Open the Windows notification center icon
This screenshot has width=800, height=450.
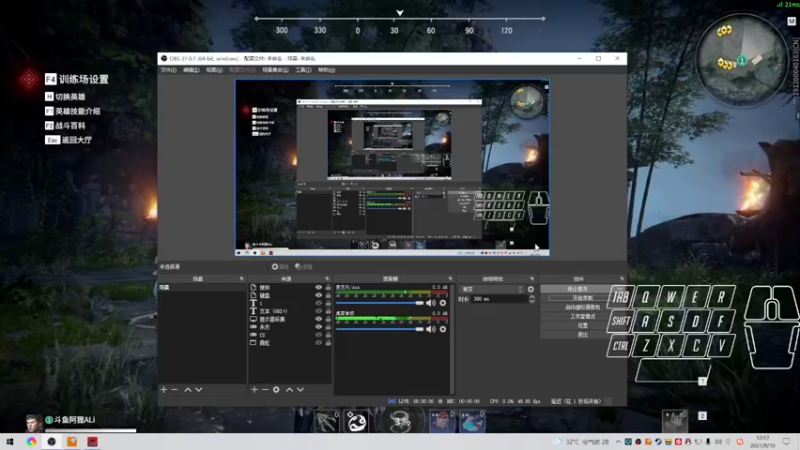787,441
